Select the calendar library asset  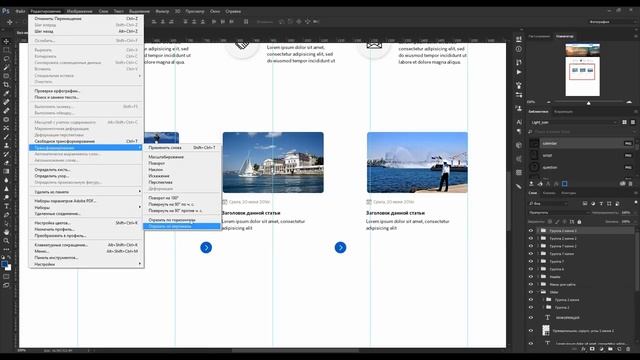(x=582, y=143)
